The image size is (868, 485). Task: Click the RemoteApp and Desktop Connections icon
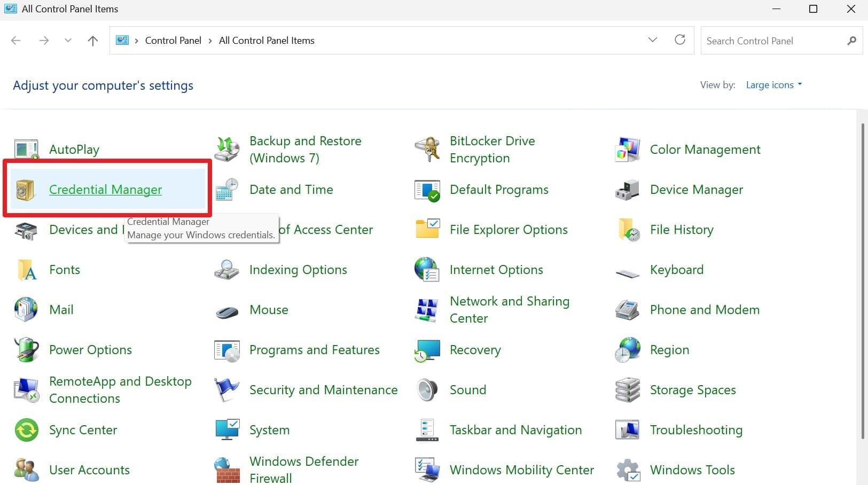tap(26, 390)
